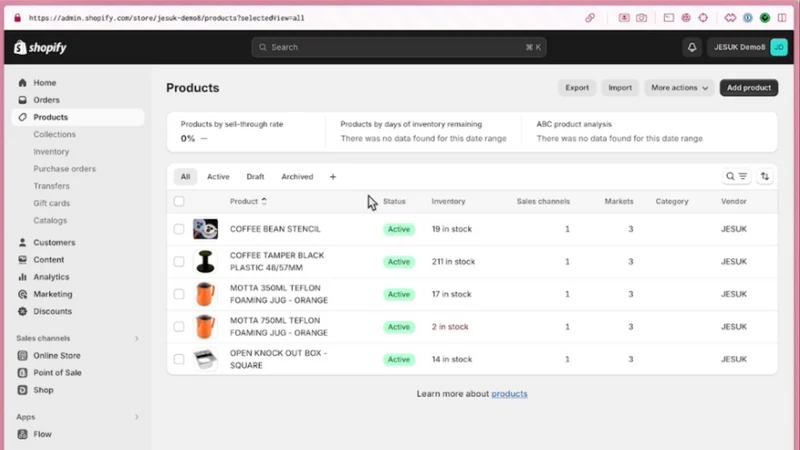Follow the products help link
This screenshot has width=800, height=450.
click(x=509, y=394)
